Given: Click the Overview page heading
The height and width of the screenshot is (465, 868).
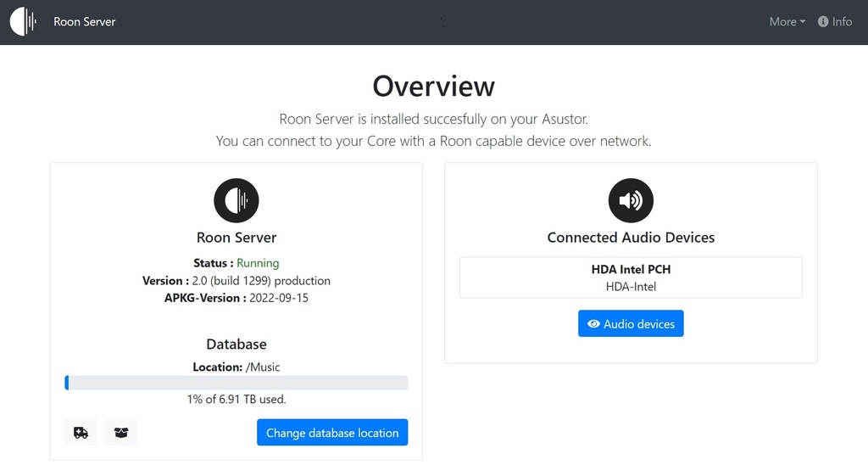Looking at the screenshot, I should [x=434, y=87].
